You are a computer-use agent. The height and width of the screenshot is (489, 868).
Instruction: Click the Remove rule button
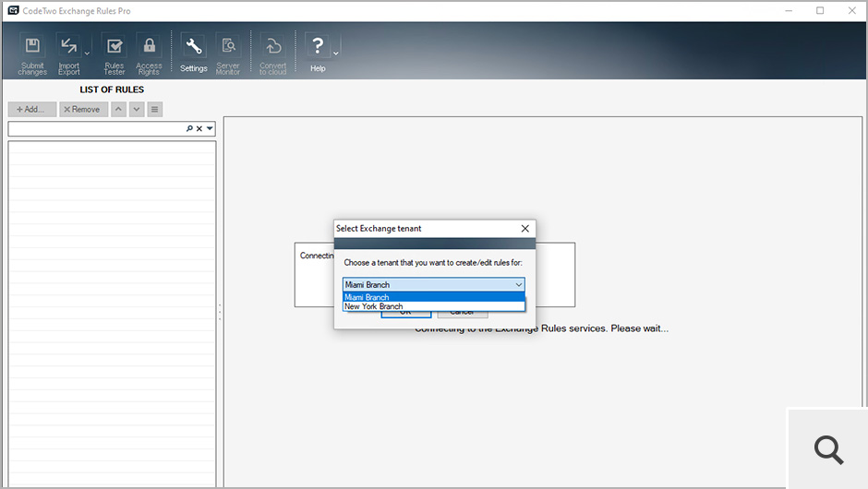pyautogui.click(x=84, y=109)
